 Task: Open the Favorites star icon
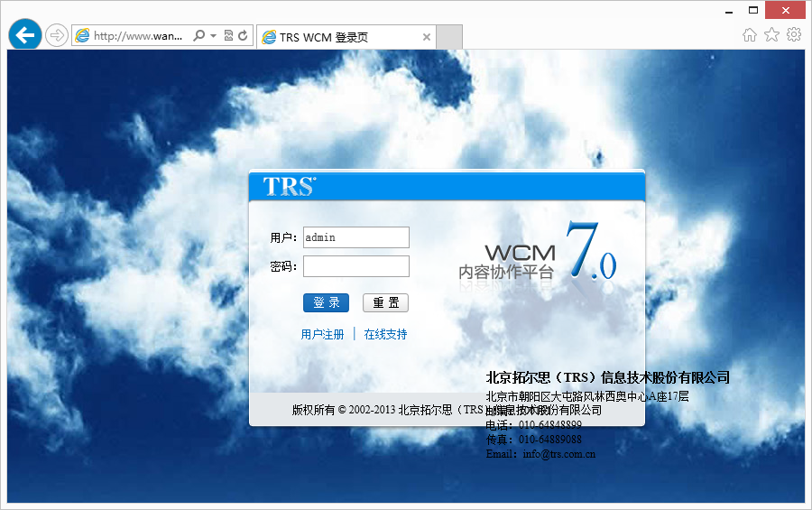tap(771, 34)
